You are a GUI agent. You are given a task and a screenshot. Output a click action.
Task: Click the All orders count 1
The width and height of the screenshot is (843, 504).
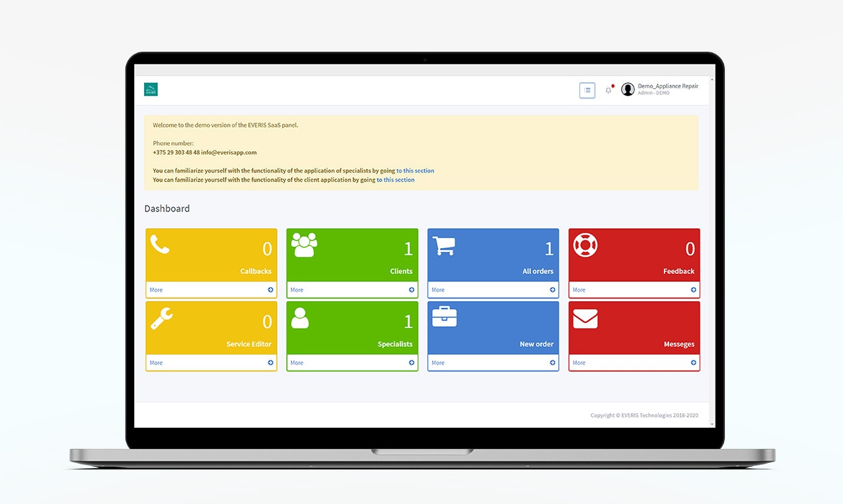click(549, 249)
